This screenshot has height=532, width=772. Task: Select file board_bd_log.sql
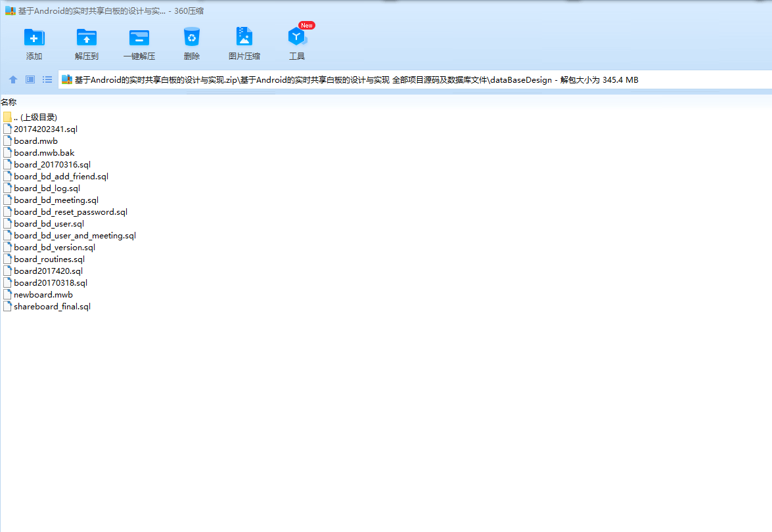coord(47,188)
